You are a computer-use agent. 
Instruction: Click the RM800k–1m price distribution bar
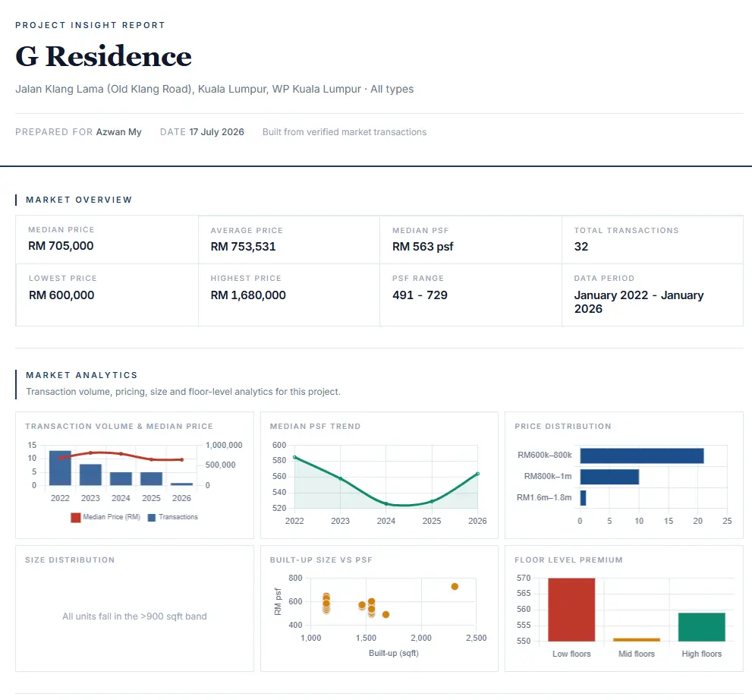(609, 477)
